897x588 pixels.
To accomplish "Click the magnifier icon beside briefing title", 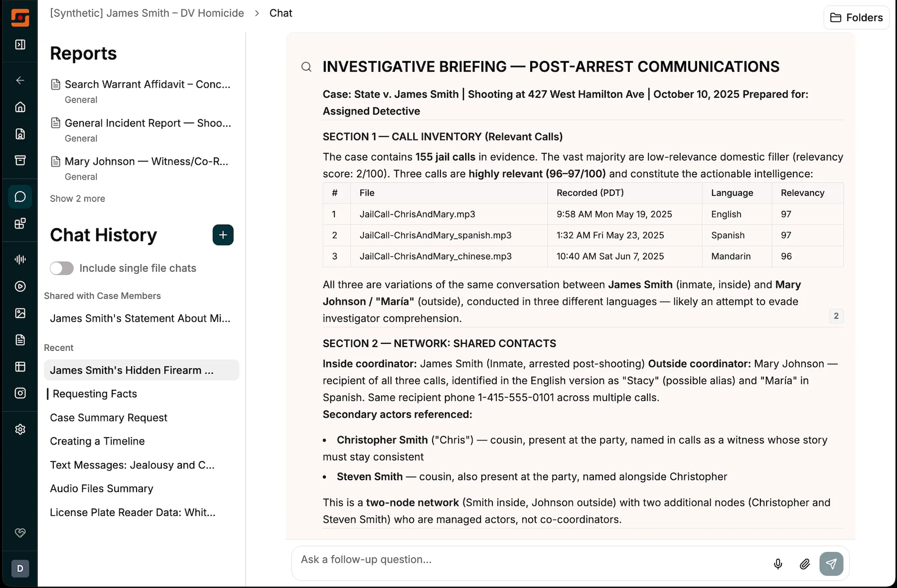I will (x=306, y=67).
